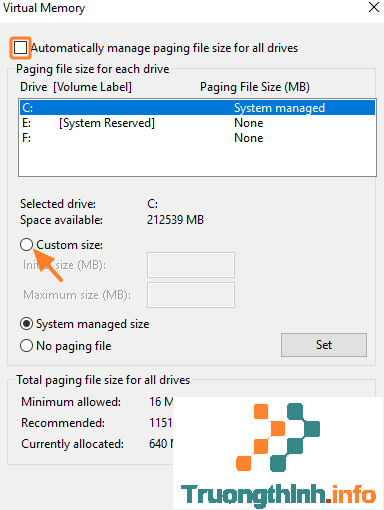Click the Paging File Size column header
The image size is (384, 510).
(255, 87)
